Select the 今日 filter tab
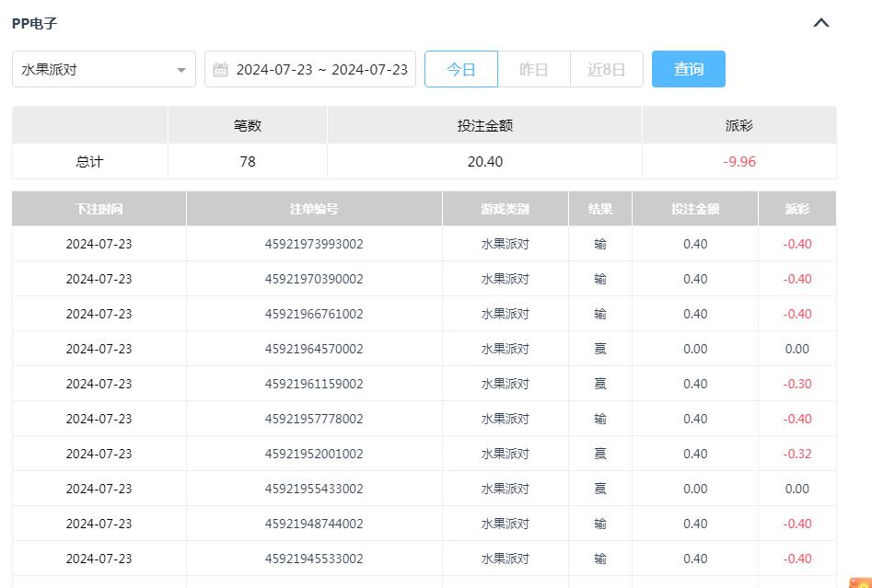Viewport: 872px width, 588px height. (460, 69)
